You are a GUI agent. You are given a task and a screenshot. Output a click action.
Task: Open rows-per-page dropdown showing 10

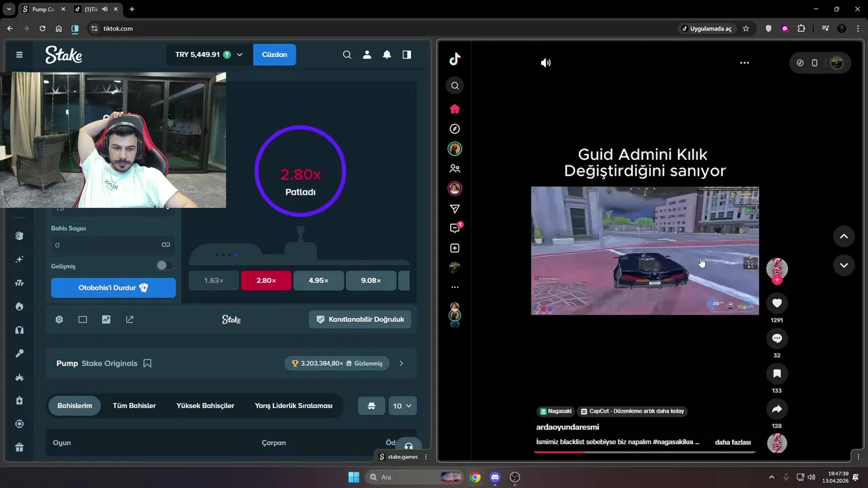(x=403, y=406)
